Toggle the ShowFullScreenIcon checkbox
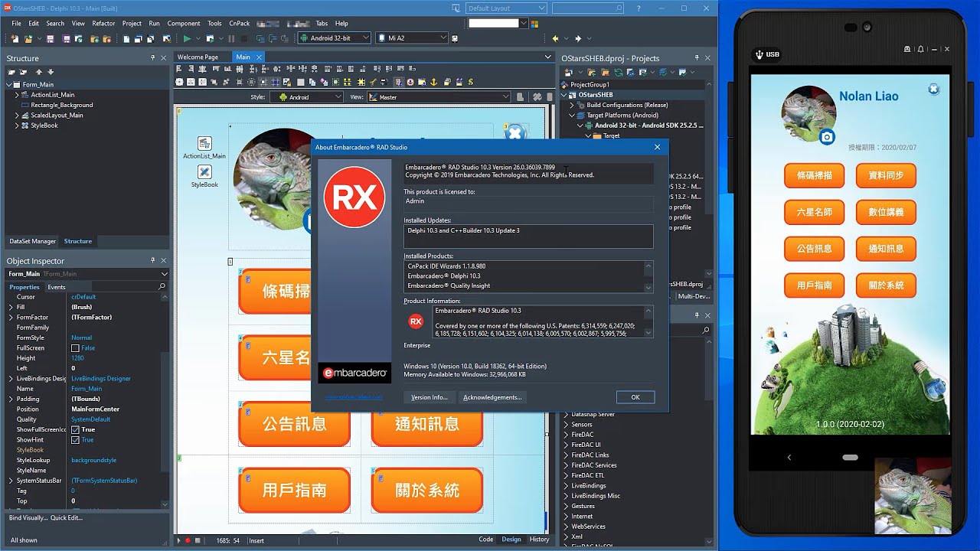980x551 pixels. [75, 430]
